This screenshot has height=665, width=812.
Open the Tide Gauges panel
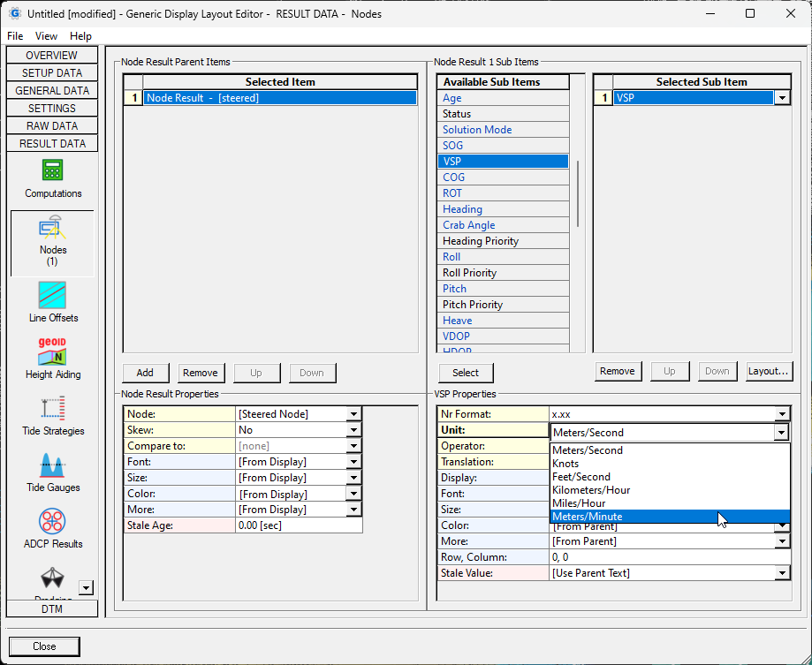coord(52,472)
